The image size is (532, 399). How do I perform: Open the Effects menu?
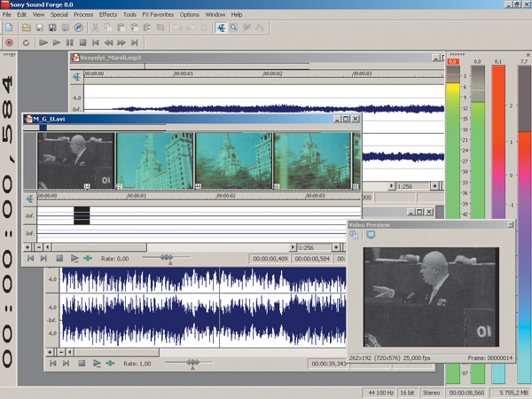tap(108, 14)
